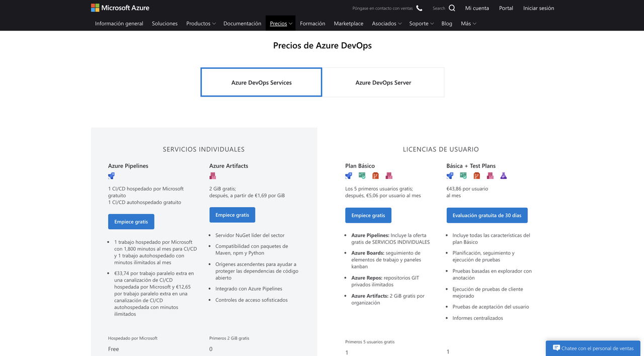Switch to Azure DevOps Server tab

(x=383, y=82)
